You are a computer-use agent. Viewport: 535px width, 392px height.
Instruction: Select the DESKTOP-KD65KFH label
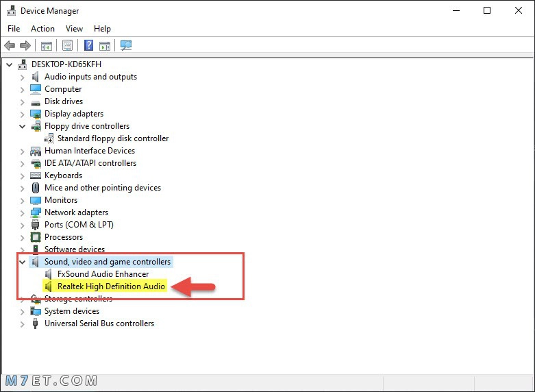pyautogui.click(x=66, y=64)
